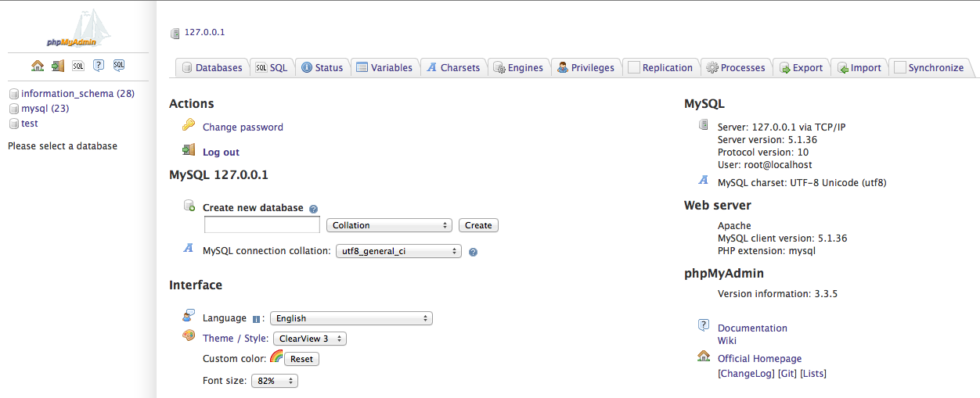This screenshot has height=398, width=980.
Task: Open the English language dropdown
Action: click(351, 318)
